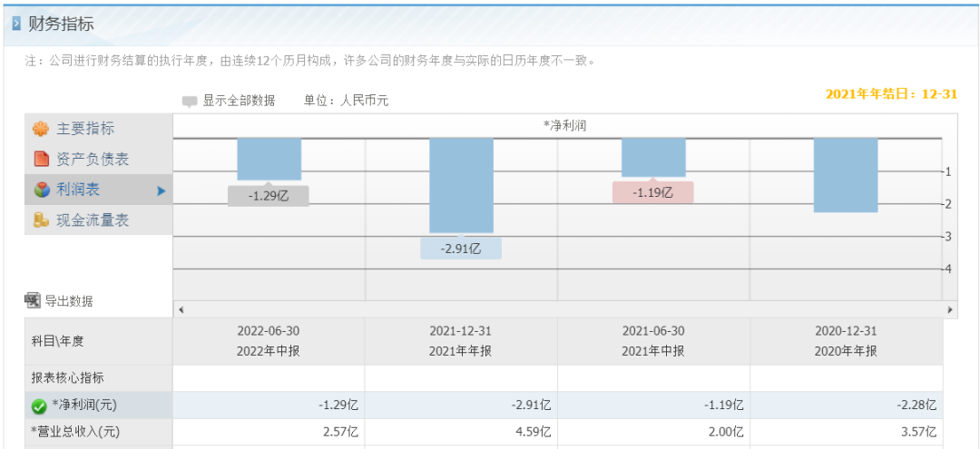The height and width of the screenshot is (449, 980).
Task: Click the 单位：人民币元 label
Action: point(347,101)
